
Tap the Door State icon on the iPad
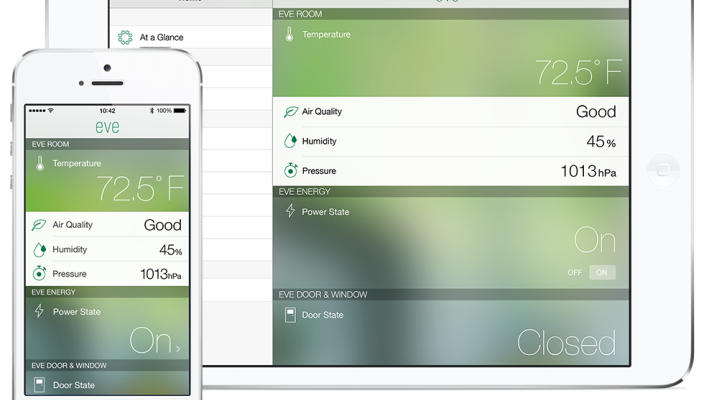(x=291, y=315)
